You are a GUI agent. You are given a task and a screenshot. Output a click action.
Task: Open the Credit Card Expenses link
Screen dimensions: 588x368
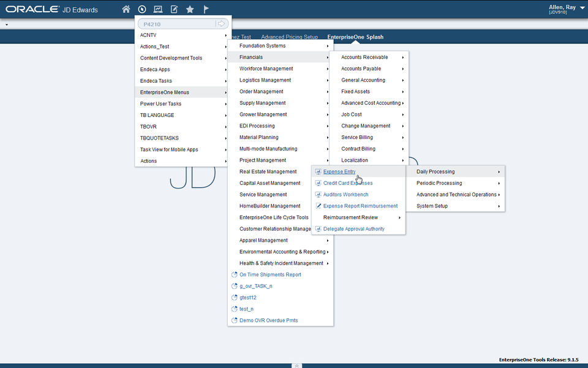coord(348,183)
